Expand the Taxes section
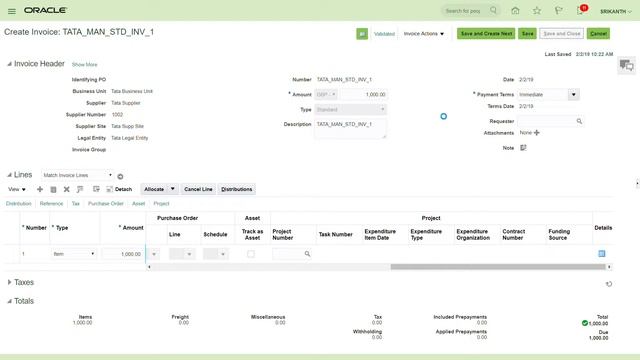 (x=9, y=282)
